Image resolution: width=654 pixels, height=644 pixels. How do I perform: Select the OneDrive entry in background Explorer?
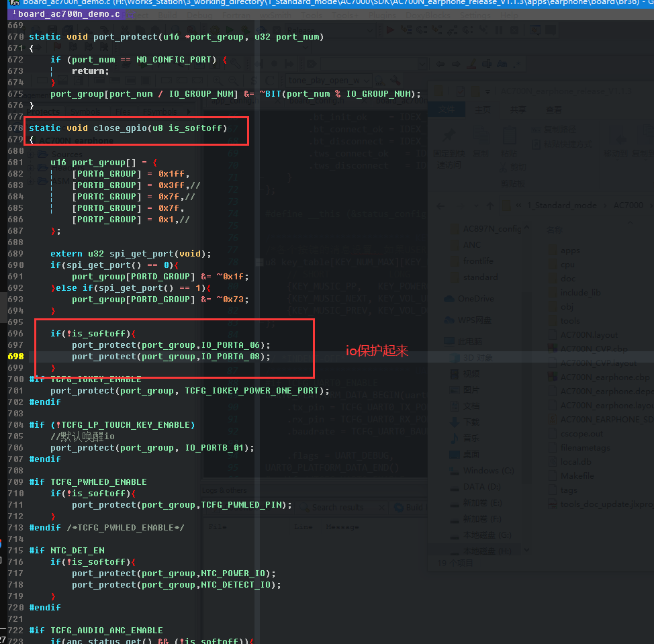click(469, 299)
